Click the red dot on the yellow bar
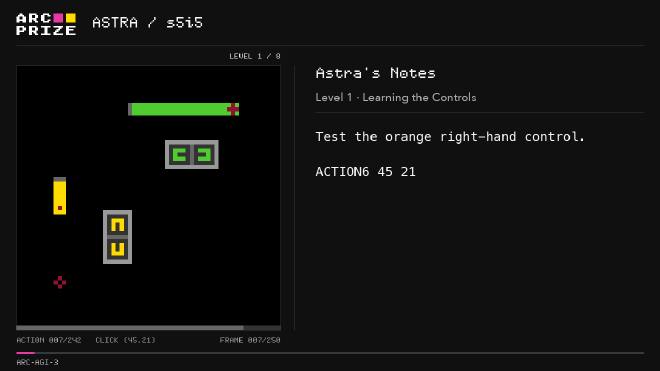Viewport: 660px width, 371px height. [x=60, y=208]
